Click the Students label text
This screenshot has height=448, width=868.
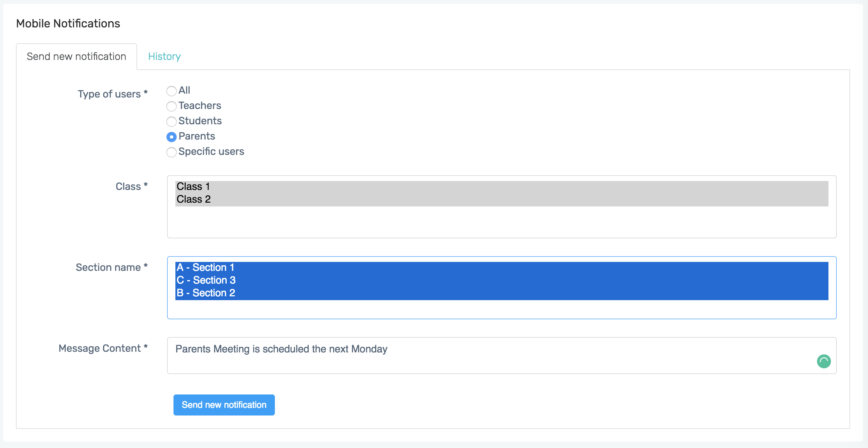click(200, 121)
